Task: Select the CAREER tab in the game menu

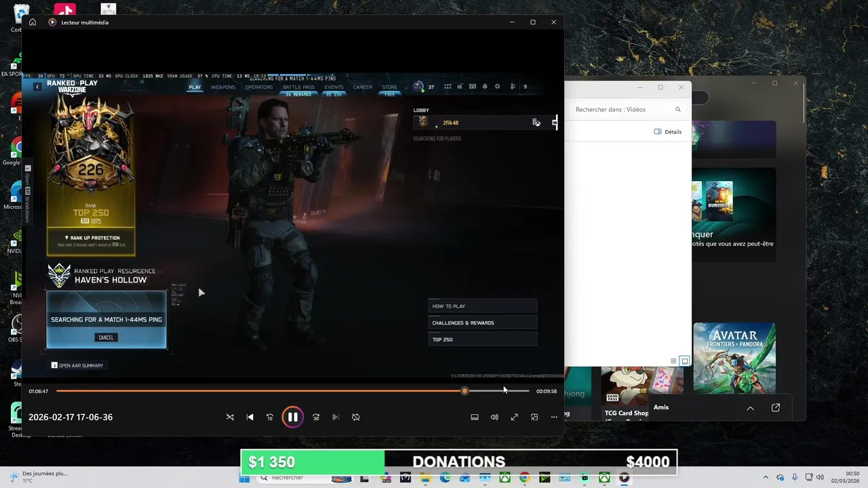Action: (362, 87)
